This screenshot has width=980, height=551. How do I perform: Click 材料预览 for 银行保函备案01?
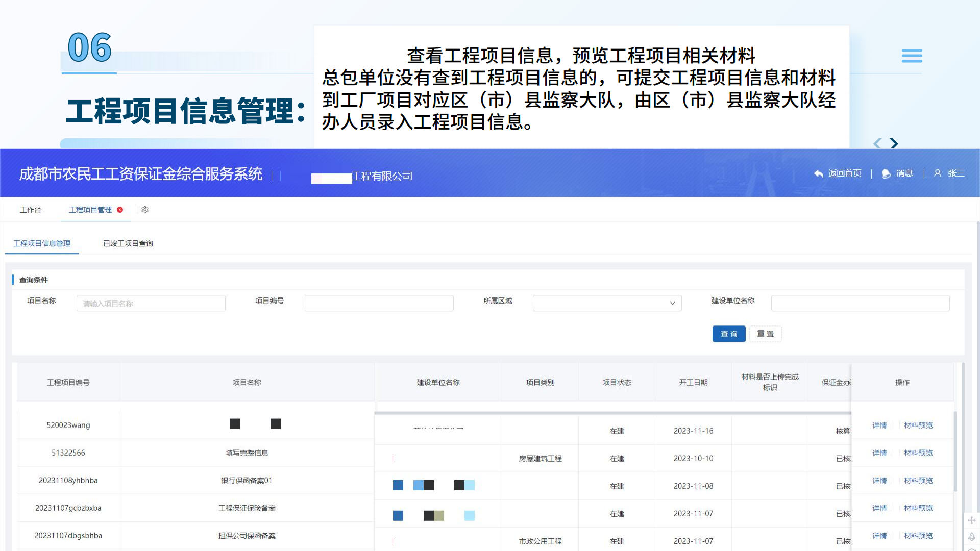pos(918,480)
